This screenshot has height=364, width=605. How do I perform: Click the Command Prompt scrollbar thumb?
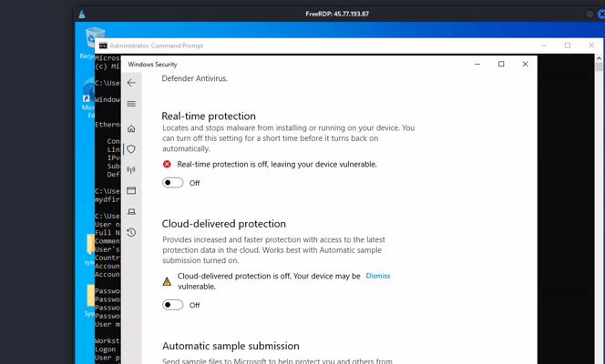599,66
